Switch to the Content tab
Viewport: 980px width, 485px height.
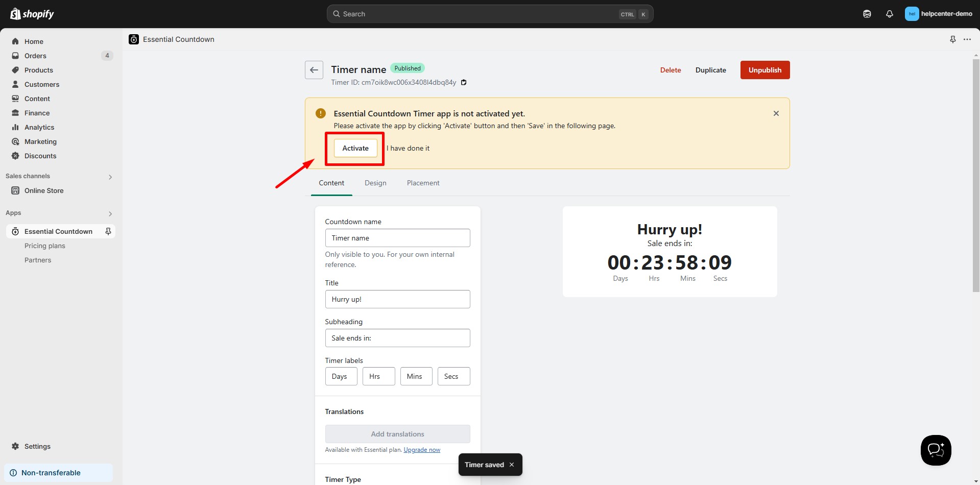331,183
